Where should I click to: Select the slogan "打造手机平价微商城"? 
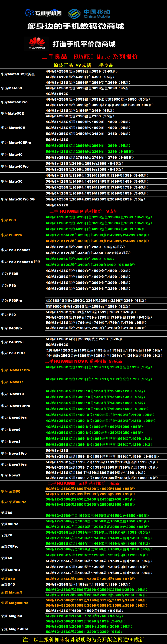click(x=84, y=44)
